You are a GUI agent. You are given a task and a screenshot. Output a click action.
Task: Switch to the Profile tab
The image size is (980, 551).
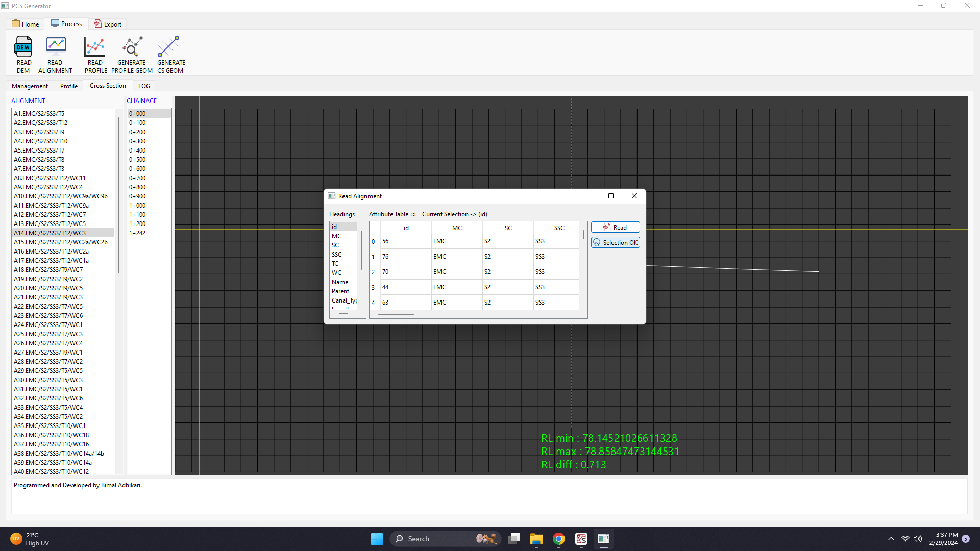pos(69,86)
